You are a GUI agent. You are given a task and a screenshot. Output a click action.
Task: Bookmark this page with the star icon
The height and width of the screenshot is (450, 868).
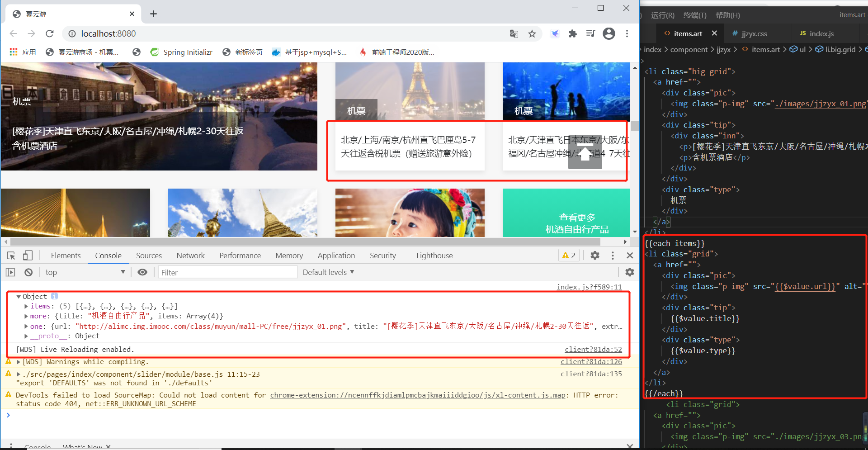pos(532,34)
